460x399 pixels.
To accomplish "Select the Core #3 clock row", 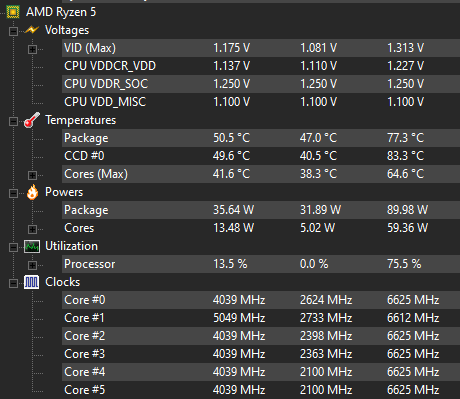I will click(x=261, y=354).
